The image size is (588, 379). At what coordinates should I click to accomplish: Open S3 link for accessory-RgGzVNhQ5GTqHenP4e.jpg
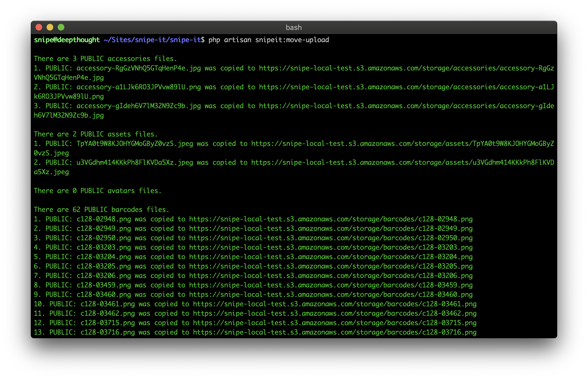pos(406,68)
